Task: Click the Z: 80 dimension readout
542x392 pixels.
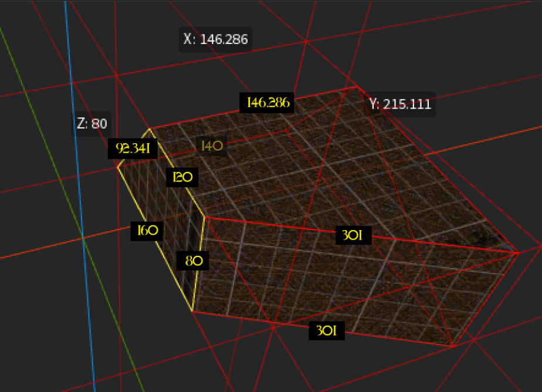Action: [92, 124]
